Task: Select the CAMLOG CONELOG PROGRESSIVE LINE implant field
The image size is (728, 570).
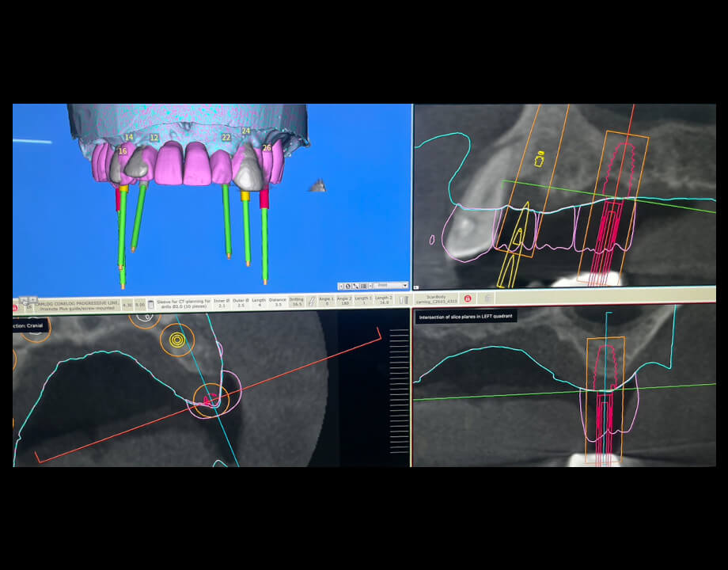Action: coord(81,303)
